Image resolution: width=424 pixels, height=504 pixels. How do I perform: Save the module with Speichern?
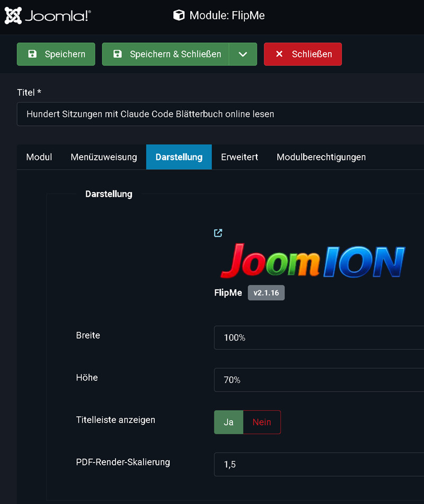point(56,54)
